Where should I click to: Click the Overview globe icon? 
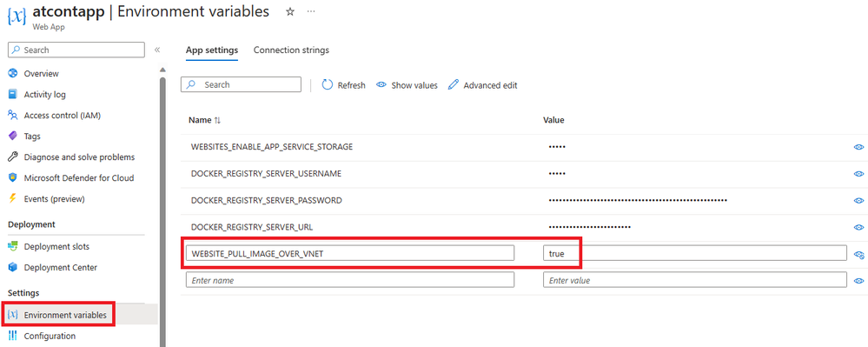[x=13, y=73]
